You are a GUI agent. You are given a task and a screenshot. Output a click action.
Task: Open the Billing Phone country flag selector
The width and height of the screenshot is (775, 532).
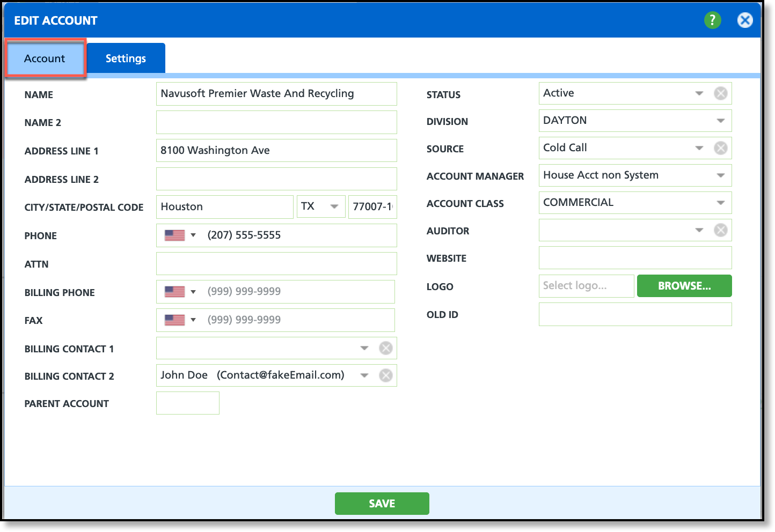180,292
